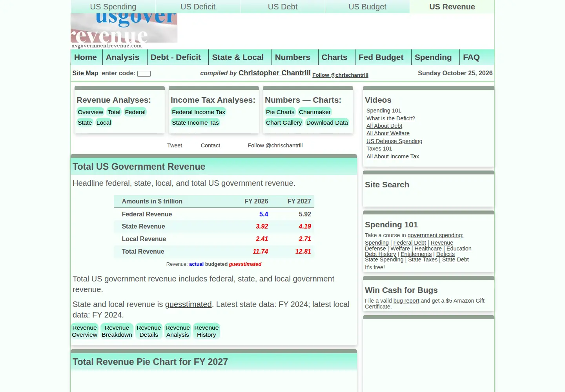Choose the Local revenue analysis button

click(104, 122)
